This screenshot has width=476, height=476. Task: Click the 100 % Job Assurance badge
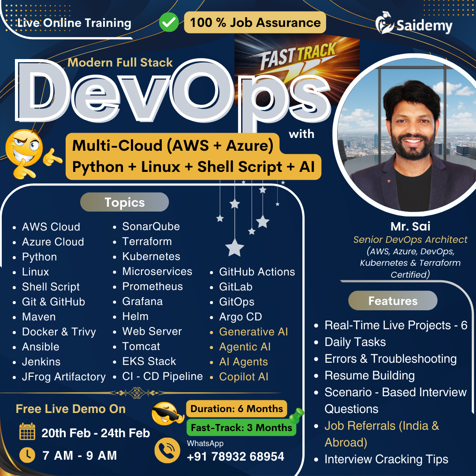tap(255, 22)
